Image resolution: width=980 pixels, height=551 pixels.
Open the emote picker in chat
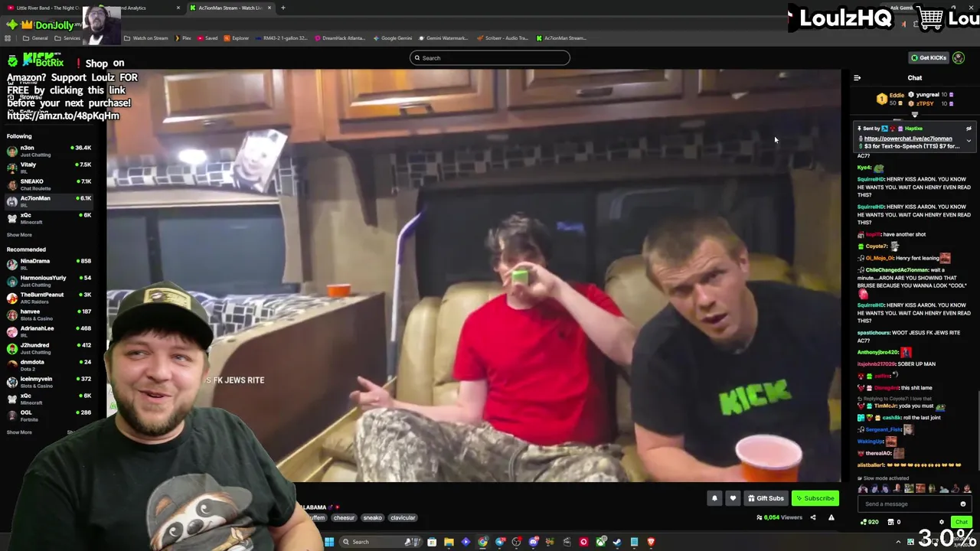pos(963,504)
